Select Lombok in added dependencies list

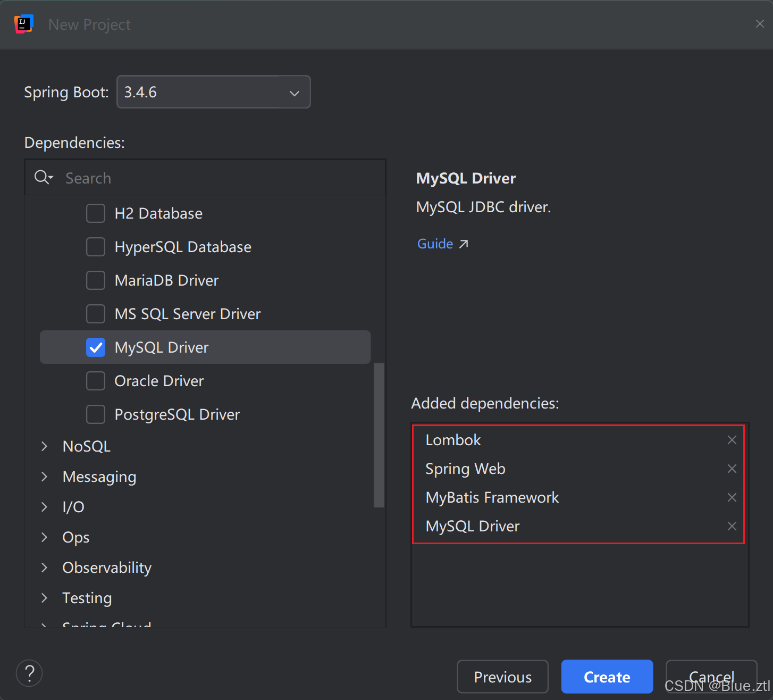tap(453, 440)
